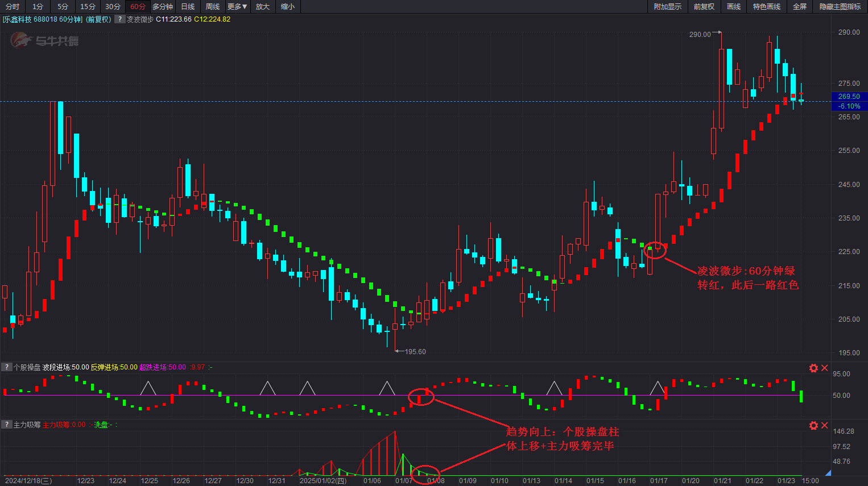This screenshot has width=868, height=486.
Task: Toggle 隐藏主图指标 main indicator visibility
Action: (x=840, y=7)
